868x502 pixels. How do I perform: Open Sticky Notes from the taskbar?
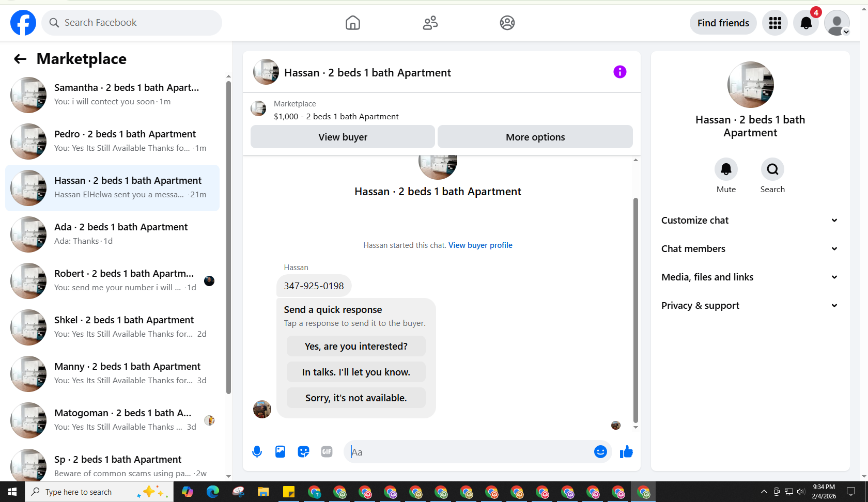[289, 492]
